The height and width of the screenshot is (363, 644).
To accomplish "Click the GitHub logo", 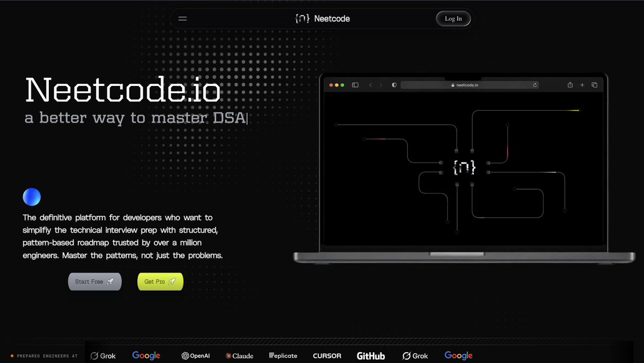I will (371, 355).
